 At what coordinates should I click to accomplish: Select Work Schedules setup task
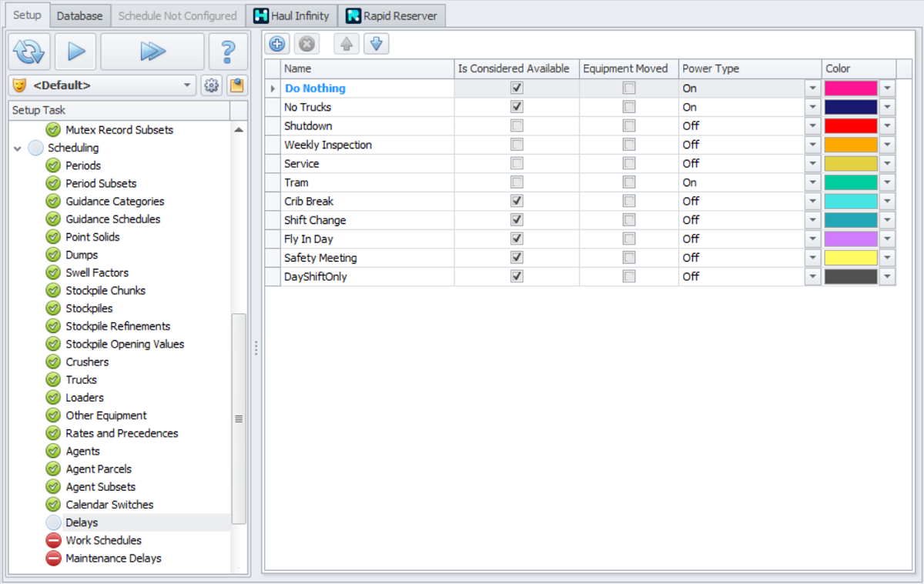point(103,540)
